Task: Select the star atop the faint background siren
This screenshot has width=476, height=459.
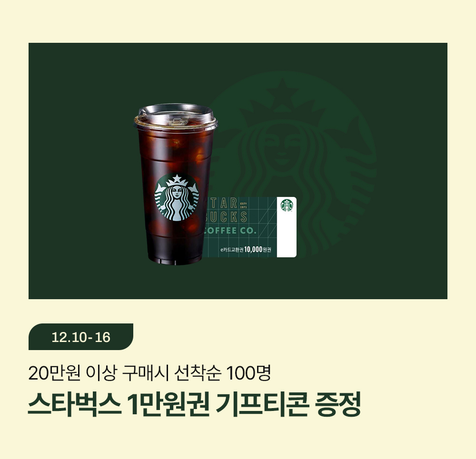Action: coord(283,89)
